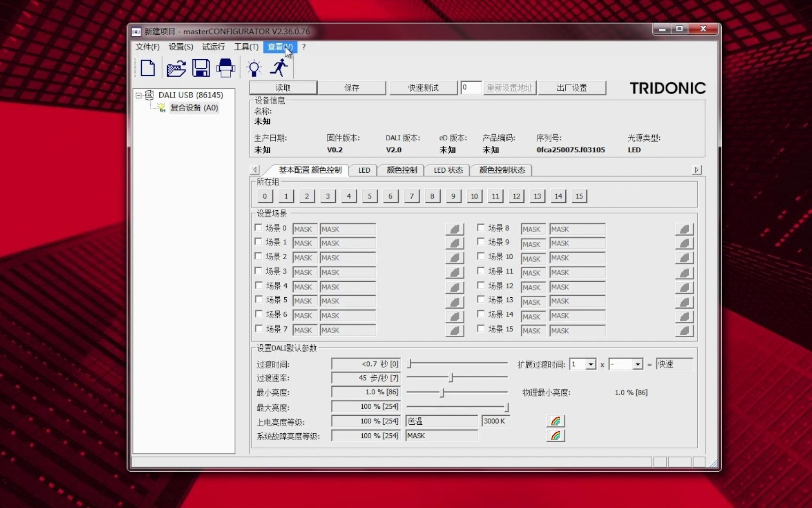Screen dimensions: 812x508
Task: Enable the 场景 1 checkbox
Action: tap(258, 242)
